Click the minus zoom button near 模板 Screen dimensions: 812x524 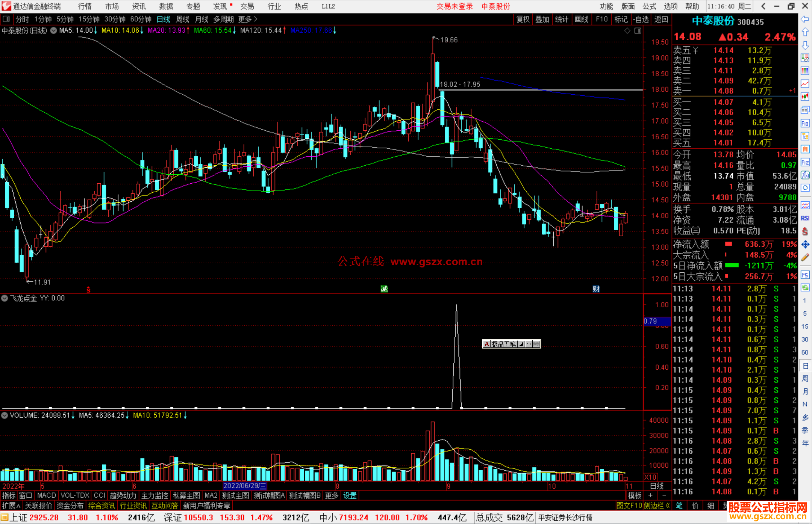tap(664, 496)
